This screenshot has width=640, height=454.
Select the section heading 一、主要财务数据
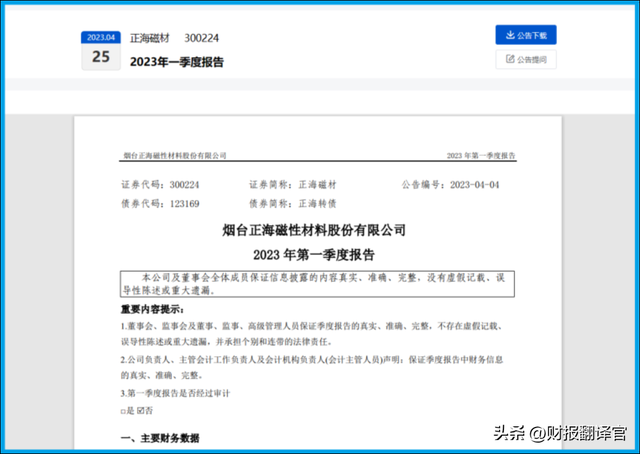[160, 438]
